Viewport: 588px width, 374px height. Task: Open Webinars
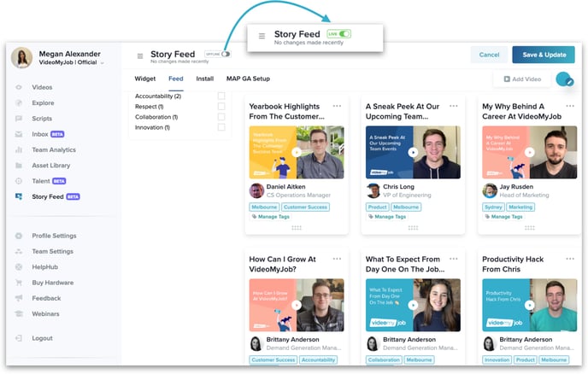[45, 314]
